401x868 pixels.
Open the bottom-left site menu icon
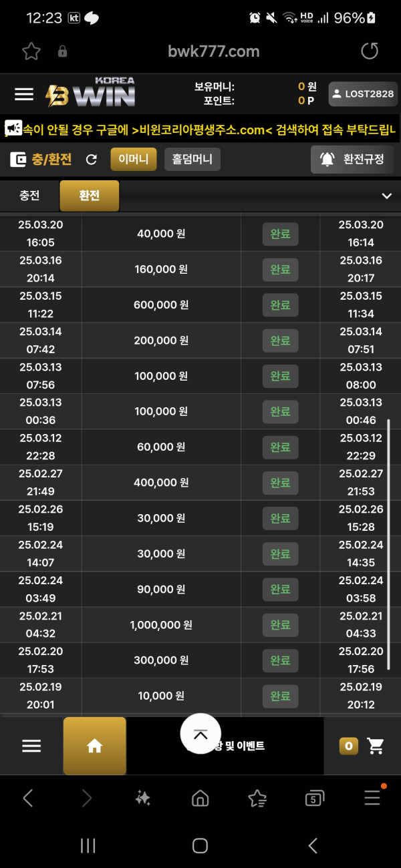coord(31,746)
